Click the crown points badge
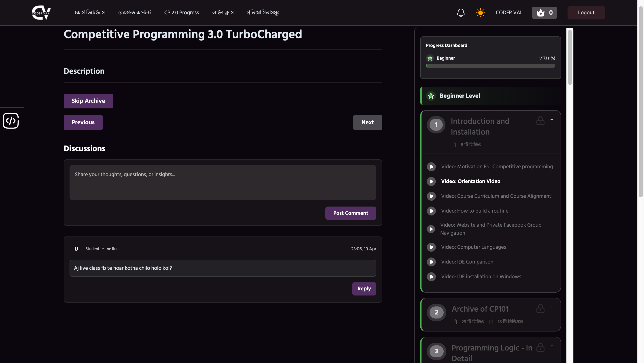 [544, 13]
